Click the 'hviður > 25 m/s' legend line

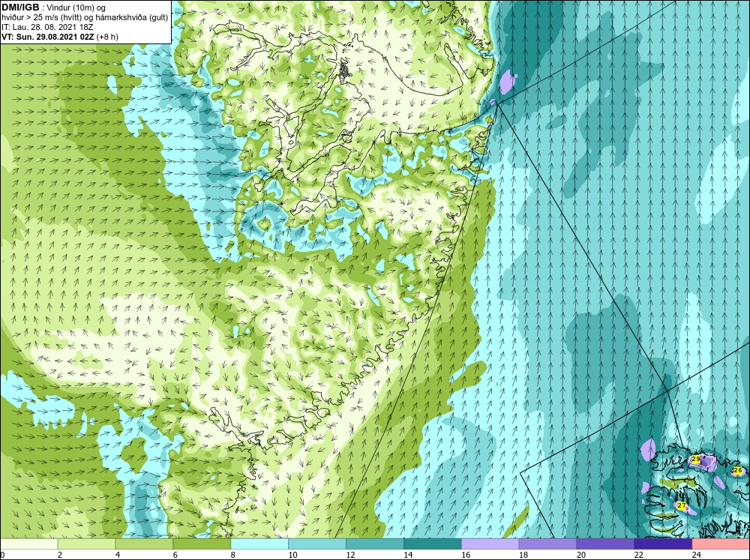[x=85, y=17]
